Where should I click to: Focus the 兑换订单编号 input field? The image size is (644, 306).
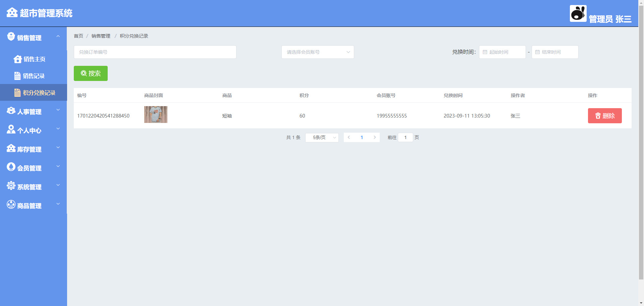point(155,52)
